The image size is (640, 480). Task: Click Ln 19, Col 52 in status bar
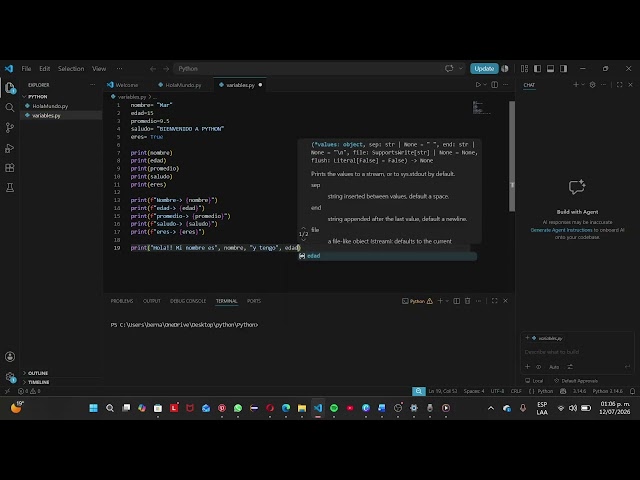pyautogui.click(x=442, y=391)
